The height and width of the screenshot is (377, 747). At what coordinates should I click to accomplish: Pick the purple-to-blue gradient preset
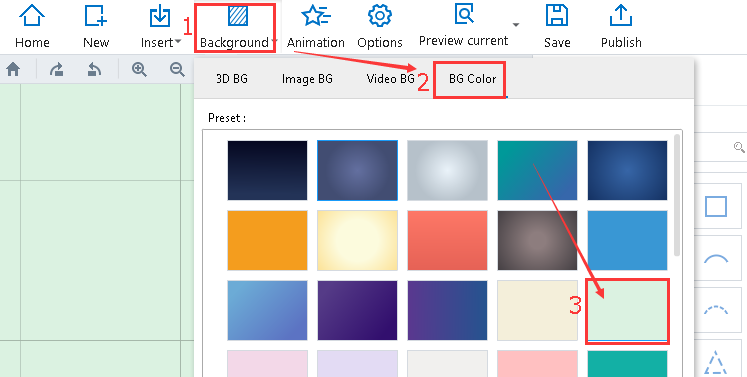[447, 310]
